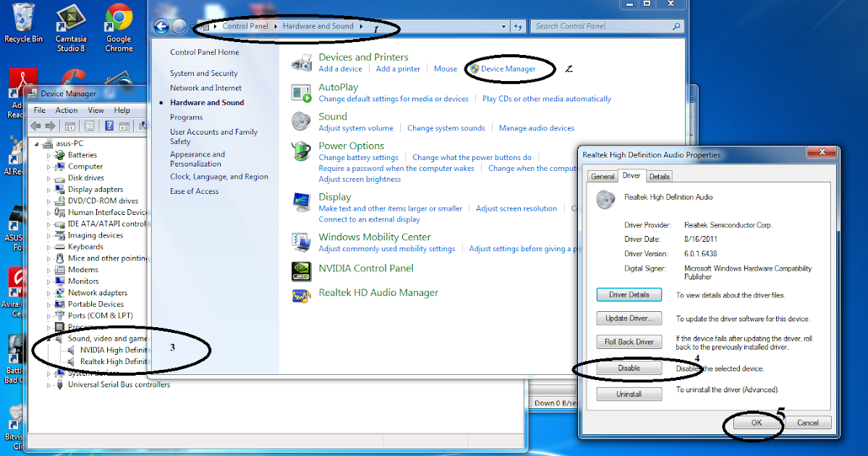Open address bar history dropdown arrow

click(x=503, y=26)
